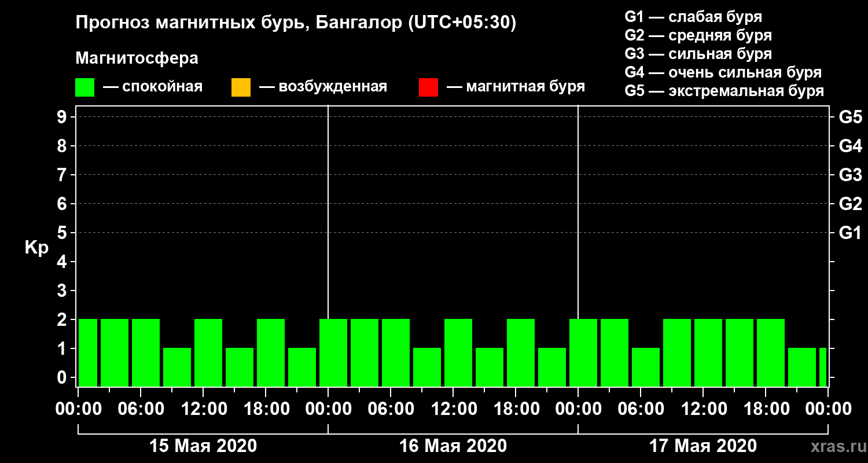Click the 18:00 time label under 15 Мая
Viewport: 868px width, 463px height.
pyautogui.click(x=266, y=409)
